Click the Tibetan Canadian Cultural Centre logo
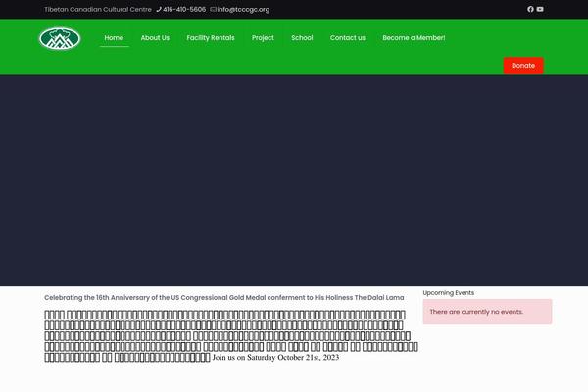The image size is (588, 392). [x=60, y=38]
